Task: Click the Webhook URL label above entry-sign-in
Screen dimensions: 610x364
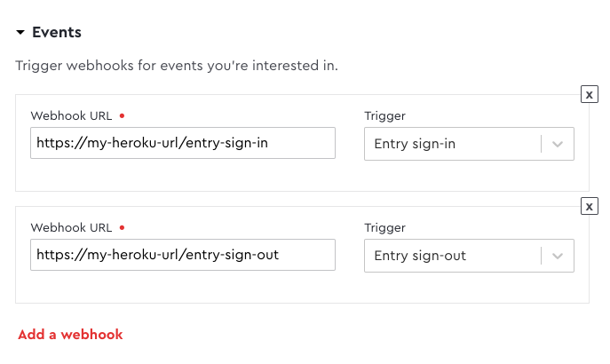Action: 72,116
